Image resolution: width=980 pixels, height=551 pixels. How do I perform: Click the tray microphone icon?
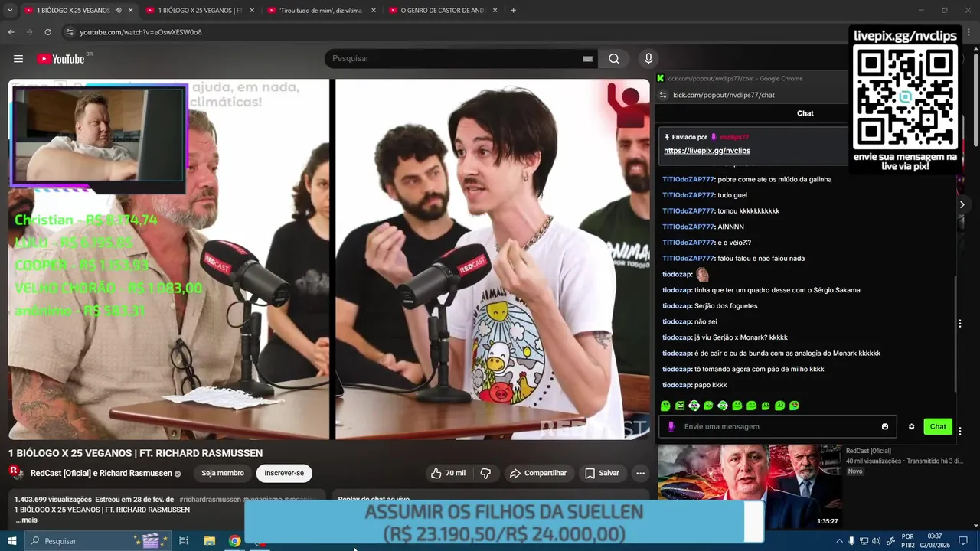pos(851,541)
